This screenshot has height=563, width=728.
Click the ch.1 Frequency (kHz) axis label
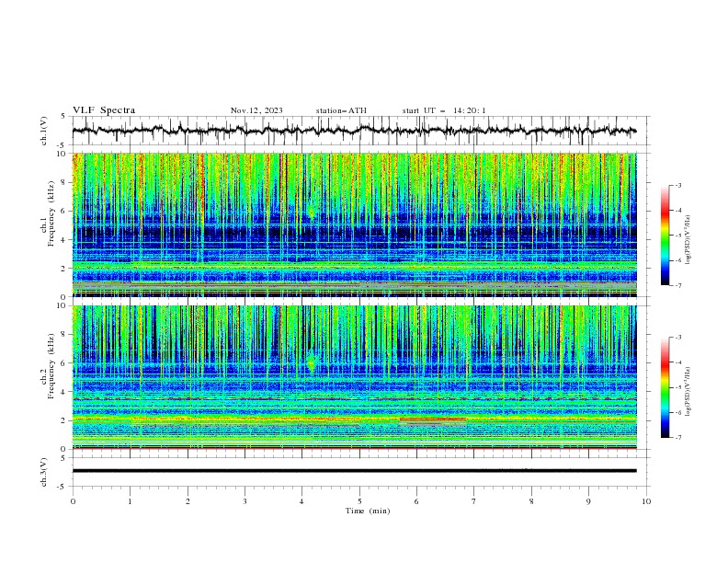[48, 214]
